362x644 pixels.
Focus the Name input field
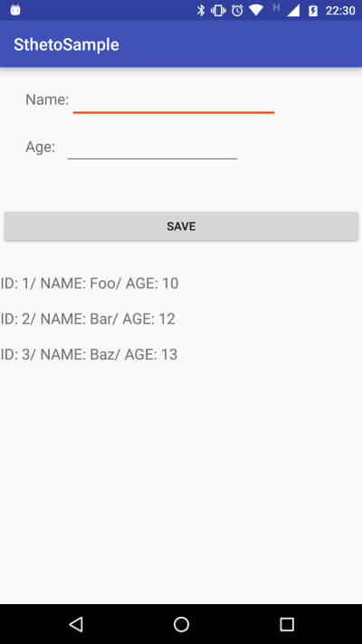[x=174, y=101]
